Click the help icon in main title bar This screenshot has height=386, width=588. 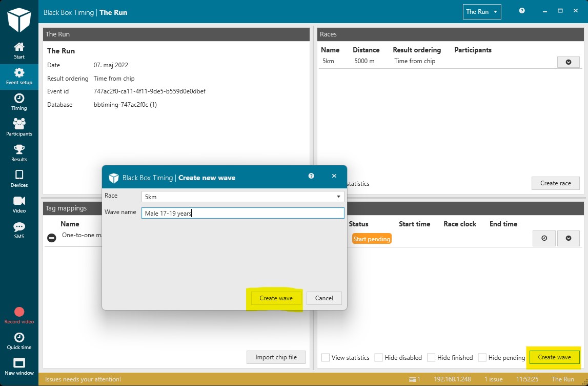pyautogui.click(x=522, y=11)
